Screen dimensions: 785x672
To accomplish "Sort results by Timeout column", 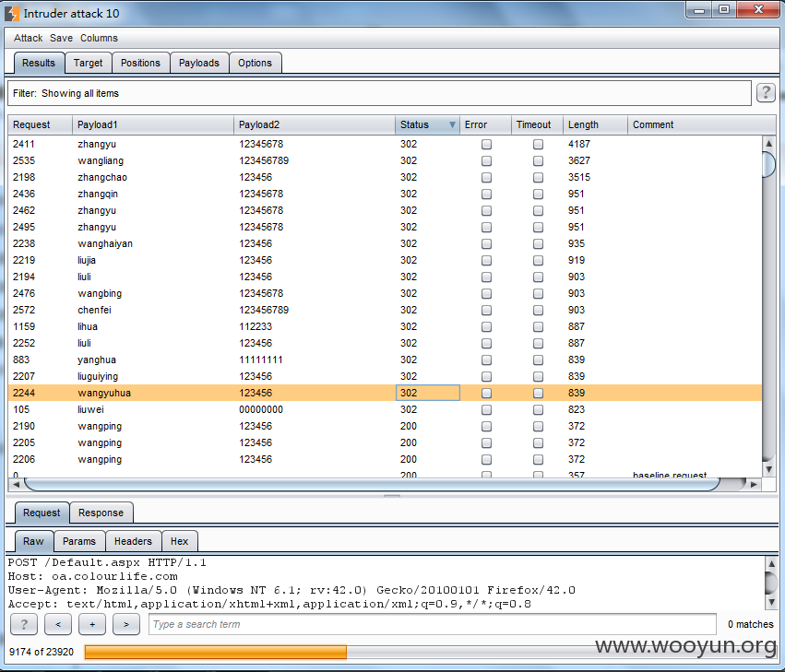I will 537,124.
